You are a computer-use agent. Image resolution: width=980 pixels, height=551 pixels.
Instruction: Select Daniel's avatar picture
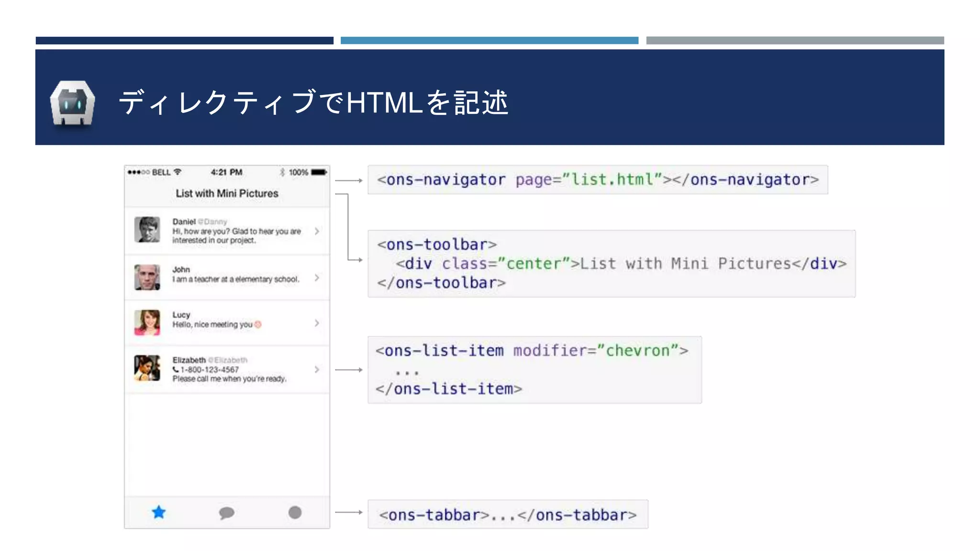147,230
